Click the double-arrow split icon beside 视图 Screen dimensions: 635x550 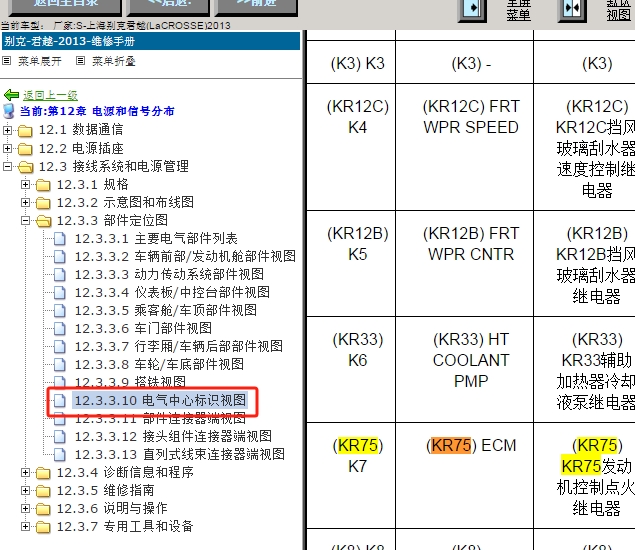click(572, 8)
